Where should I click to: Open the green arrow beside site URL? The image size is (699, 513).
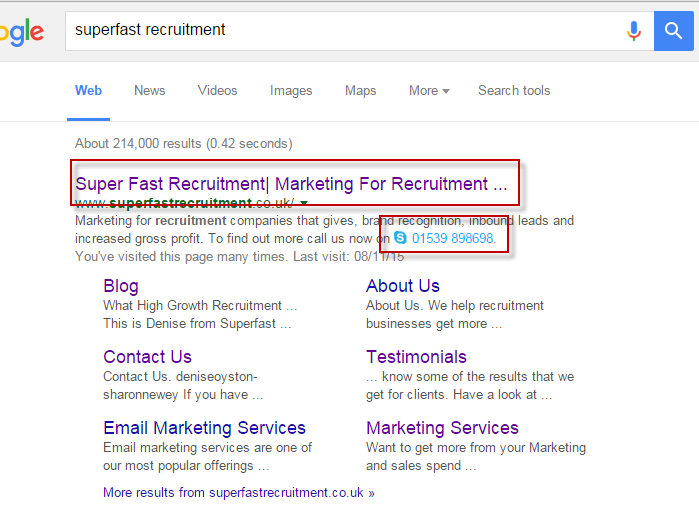(x=304, y=203)
